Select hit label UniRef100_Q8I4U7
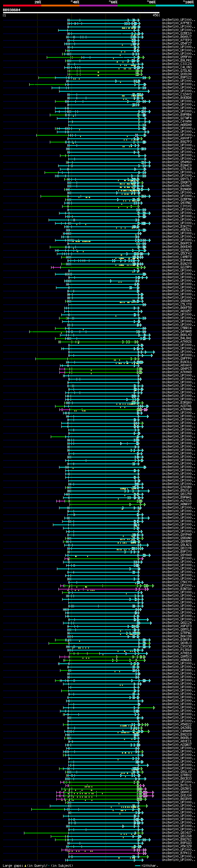The image size is (197, 868). [177, 833]
